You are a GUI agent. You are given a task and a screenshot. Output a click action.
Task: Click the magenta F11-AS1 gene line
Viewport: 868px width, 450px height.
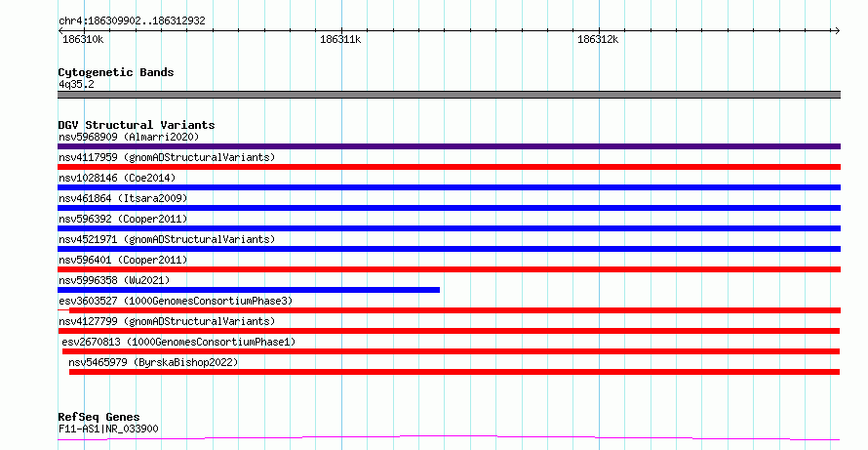(449, 438)
